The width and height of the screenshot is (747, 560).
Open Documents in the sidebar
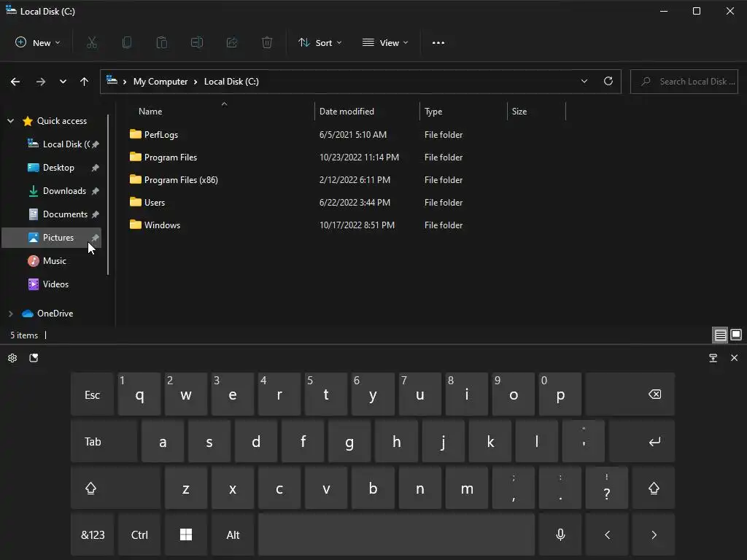click(x=53, y=214)
